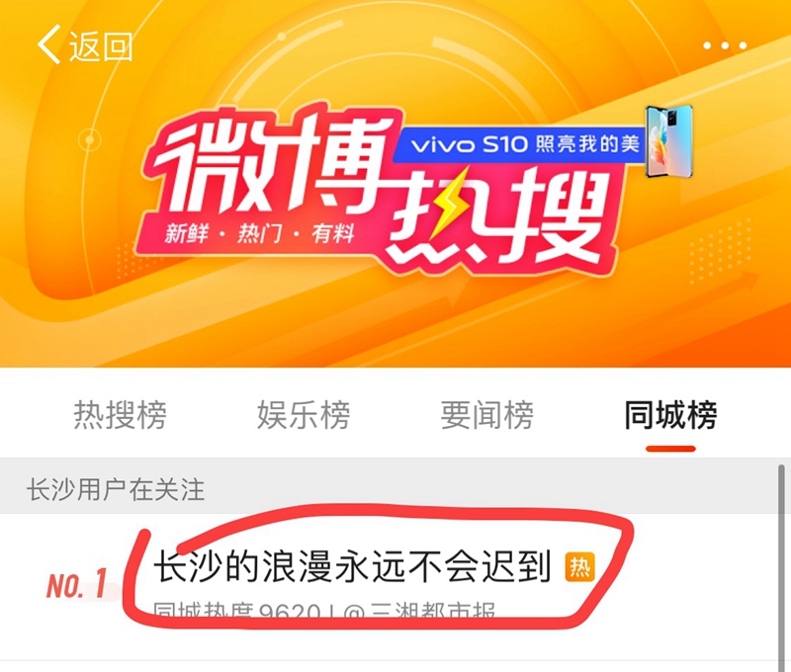The image size is (791, 672).
Task: Tap the 新鲜·热门·有料 slogan ribbon
Action: click(259, 234)
